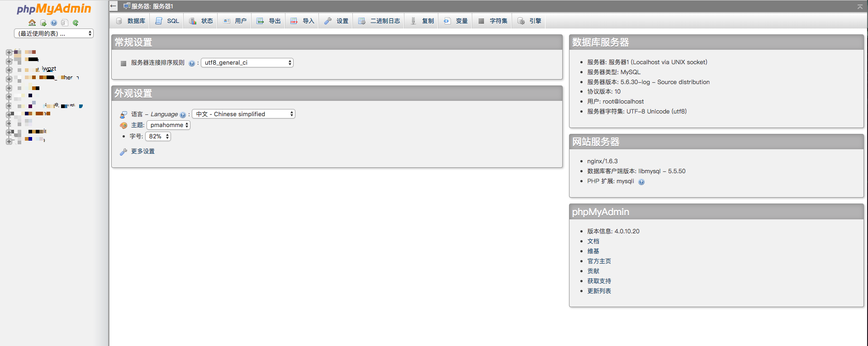Expand the database node ending in iwpzt

point(9,70)
